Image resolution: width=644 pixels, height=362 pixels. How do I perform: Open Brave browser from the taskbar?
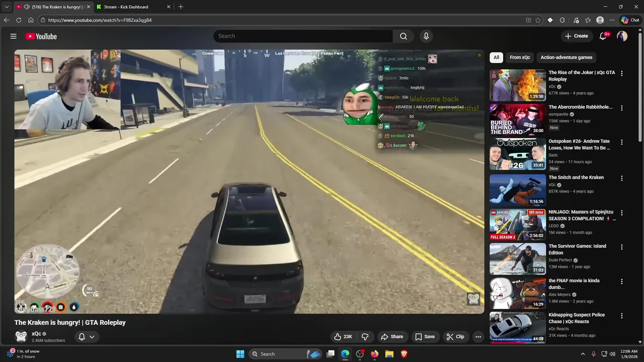click(404, 354)
